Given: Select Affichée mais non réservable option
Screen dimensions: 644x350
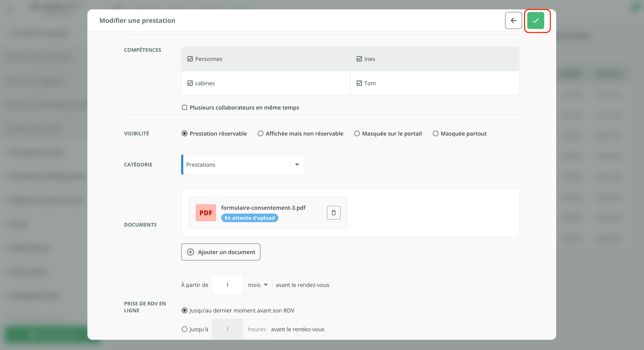Looking at the screenshot, I should point(260,133).
